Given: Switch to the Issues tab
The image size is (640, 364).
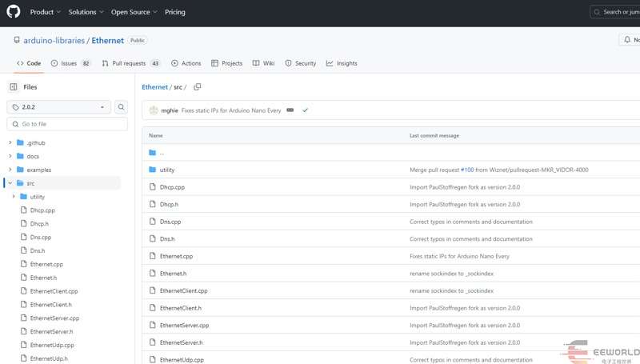Looking at the screenshot, I should pos(70,63).
